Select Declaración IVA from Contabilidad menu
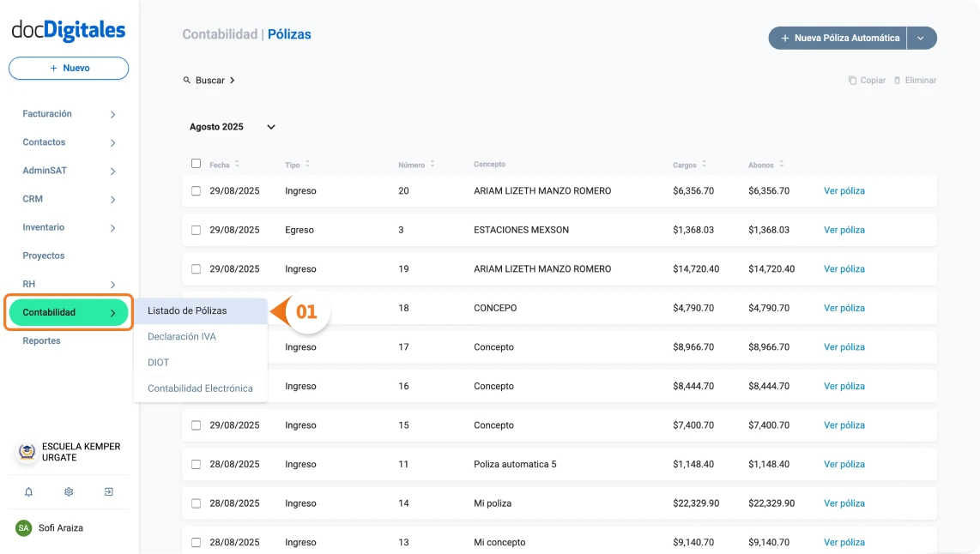 coord(181,337)
